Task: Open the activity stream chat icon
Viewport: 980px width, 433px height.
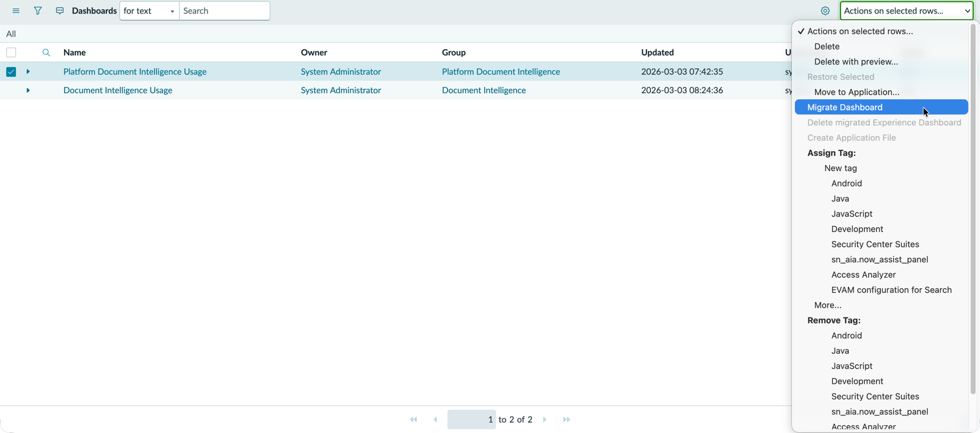Action: click(x=60, y=11)
